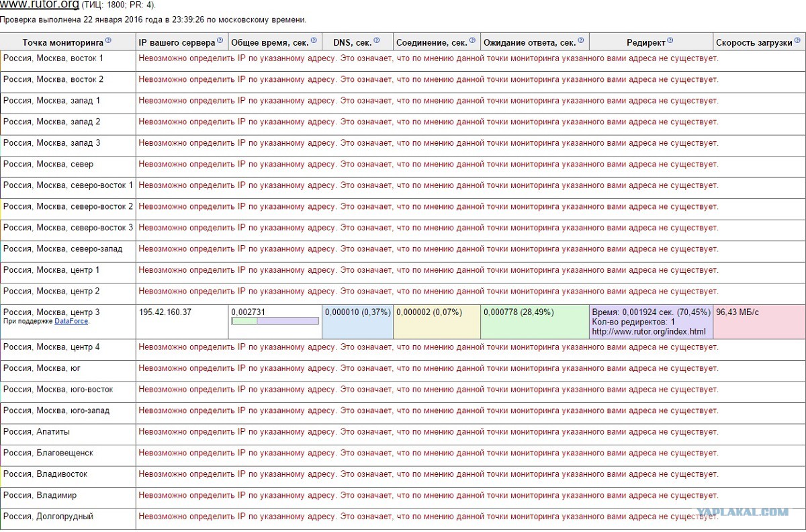
Task: Click help icon next to Точка мониторинга
Action: click(108, 41)
